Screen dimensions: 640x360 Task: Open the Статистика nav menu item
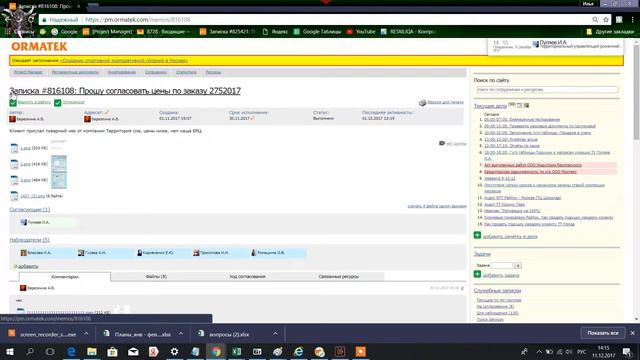click(186, 72)
